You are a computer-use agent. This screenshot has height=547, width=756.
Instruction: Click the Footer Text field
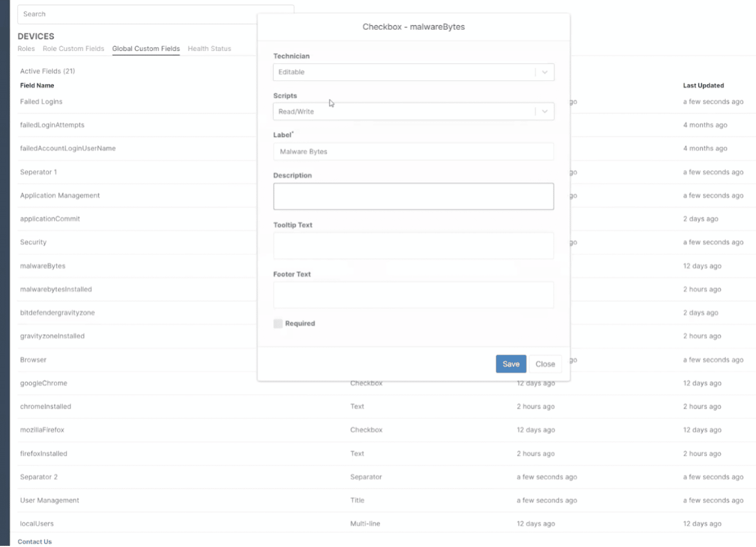tap(413, 294)
